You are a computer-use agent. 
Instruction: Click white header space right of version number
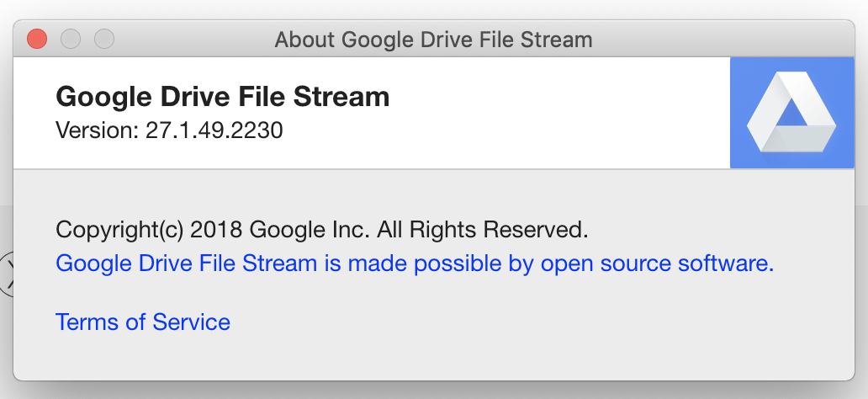505,130
